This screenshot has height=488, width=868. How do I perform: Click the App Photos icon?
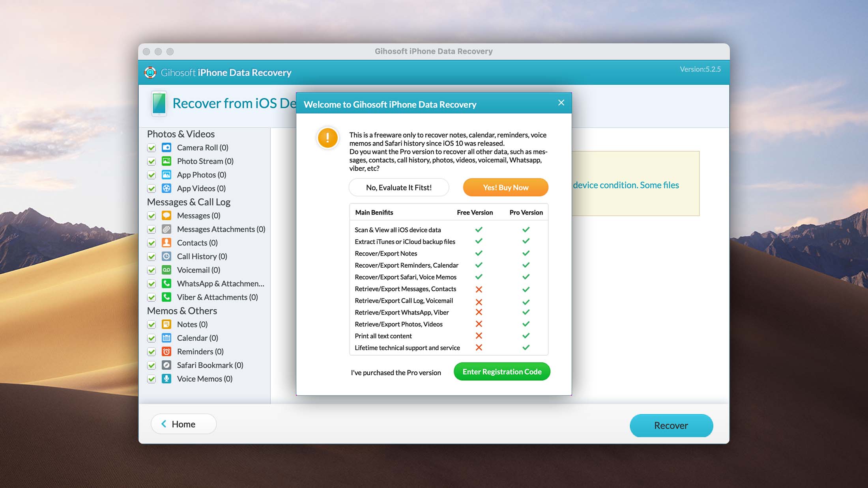(x=166, y=175)
